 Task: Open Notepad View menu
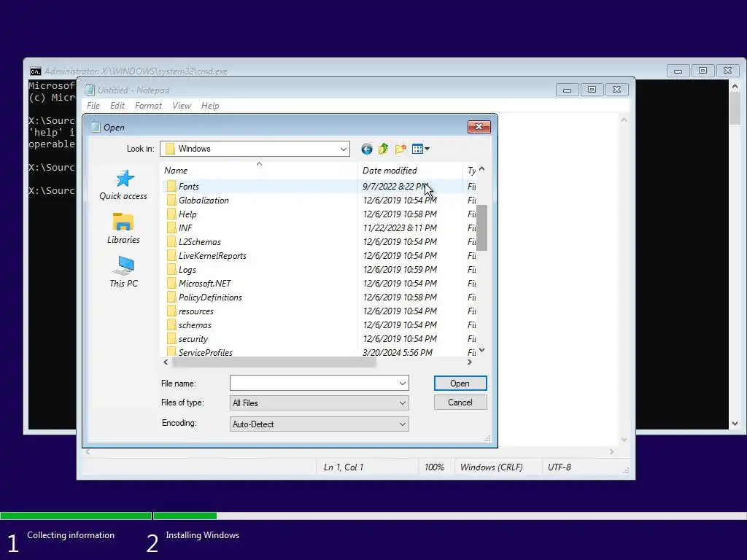pos(182,106)
